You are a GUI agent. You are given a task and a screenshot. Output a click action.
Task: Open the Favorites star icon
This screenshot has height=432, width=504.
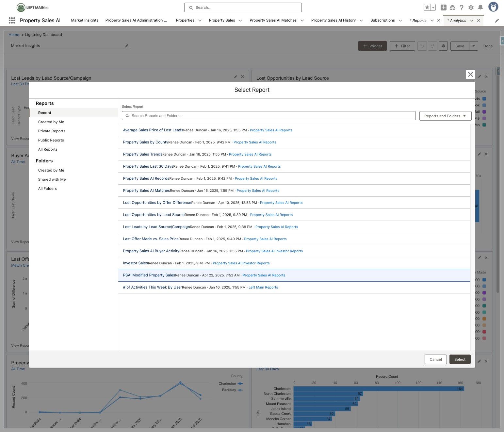click(x=427, y=8)
